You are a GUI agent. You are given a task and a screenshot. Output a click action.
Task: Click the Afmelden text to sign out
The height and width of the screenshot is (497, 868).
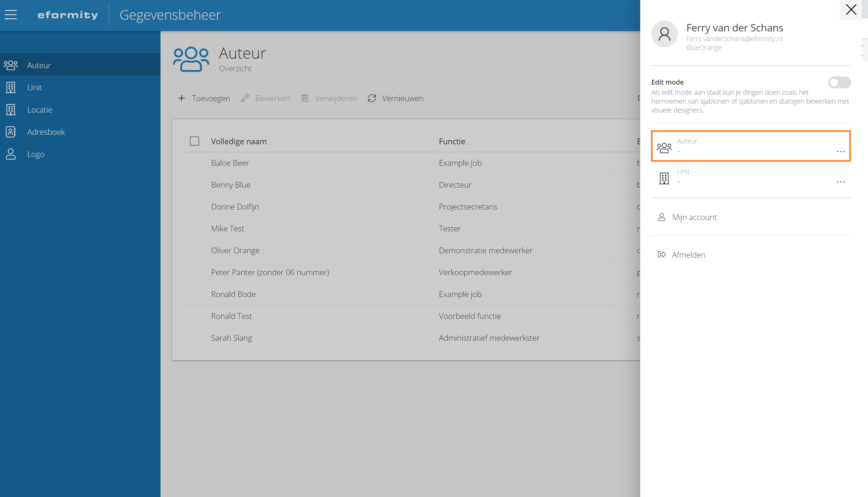pos(688,255)
